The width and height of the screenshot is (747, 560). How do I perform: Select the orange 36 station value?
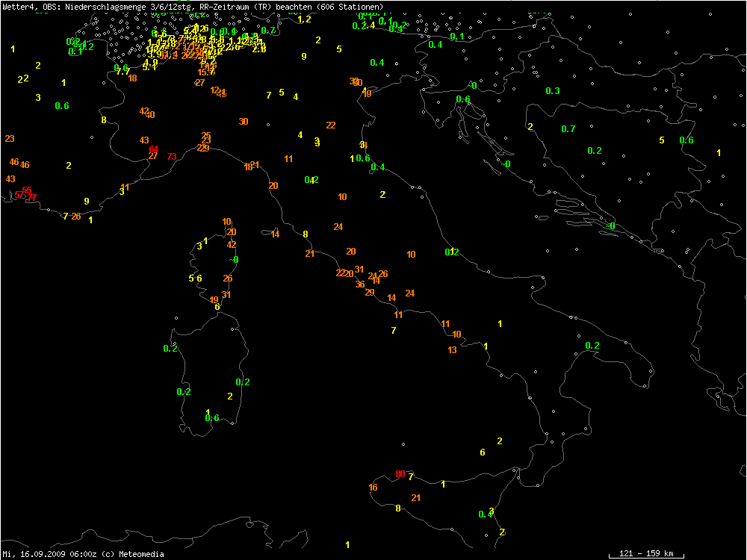tap(360, 284)
